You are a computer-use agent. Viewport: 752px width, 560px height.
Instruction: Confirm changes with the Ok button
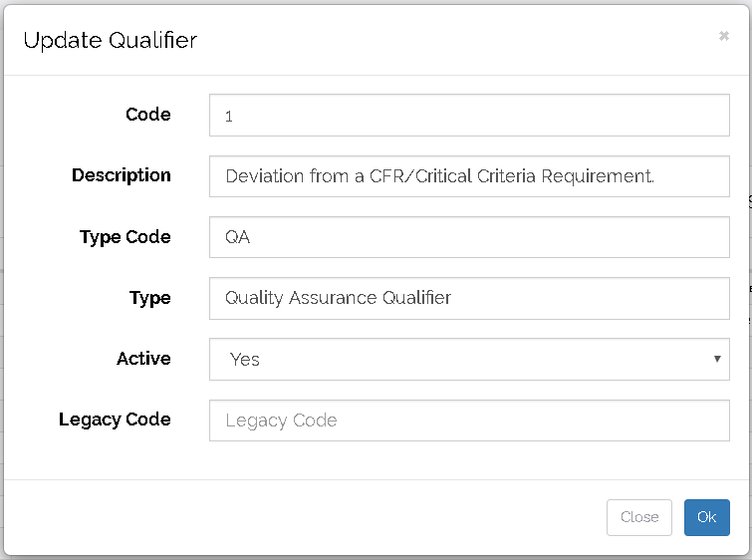pos(706,517)
